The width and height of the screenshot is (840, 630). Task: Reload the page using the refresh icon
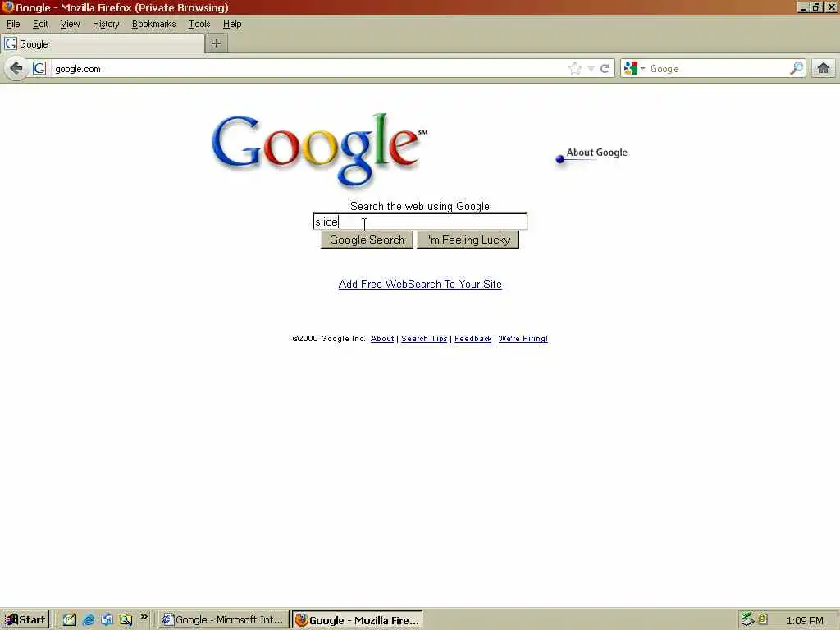click(605, 69)
